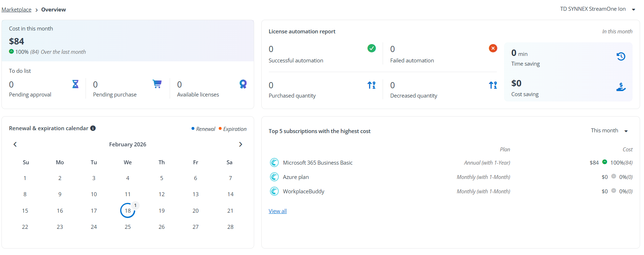Click the Top 5 subscriptions heading
This screenshot has width=644, height=255.
tap(319, 131)
